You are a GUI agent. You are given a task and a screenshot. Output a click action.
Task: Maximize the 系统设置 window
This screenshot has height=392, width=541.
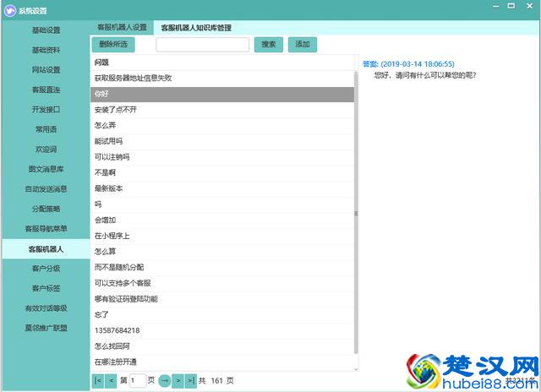(x=511, y=6)
